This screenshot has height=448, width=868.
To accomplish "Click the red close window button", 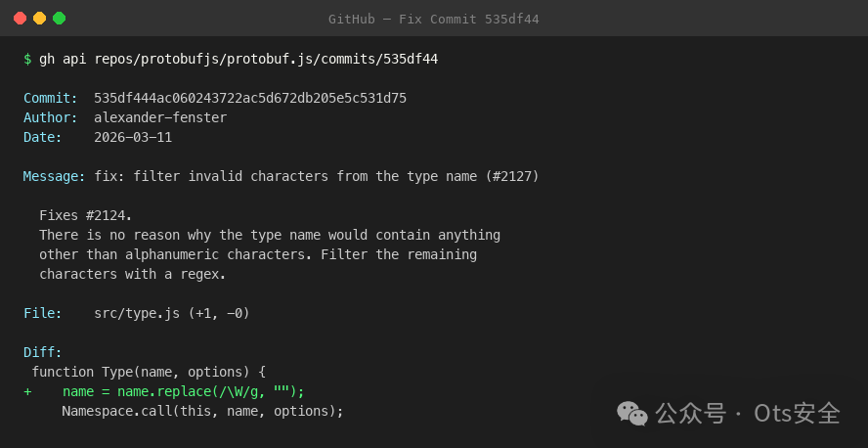I will click(x=20, y=19).
